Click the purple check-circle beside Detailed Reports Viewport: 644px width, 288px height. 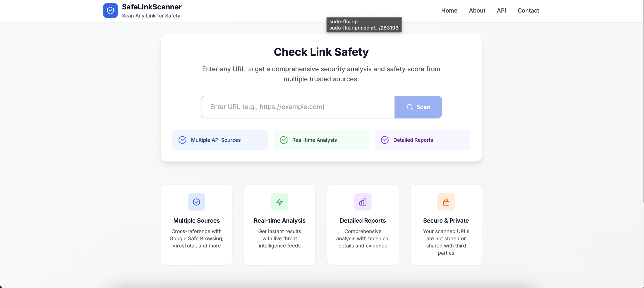pyautogui.click(x=385, y=140)
